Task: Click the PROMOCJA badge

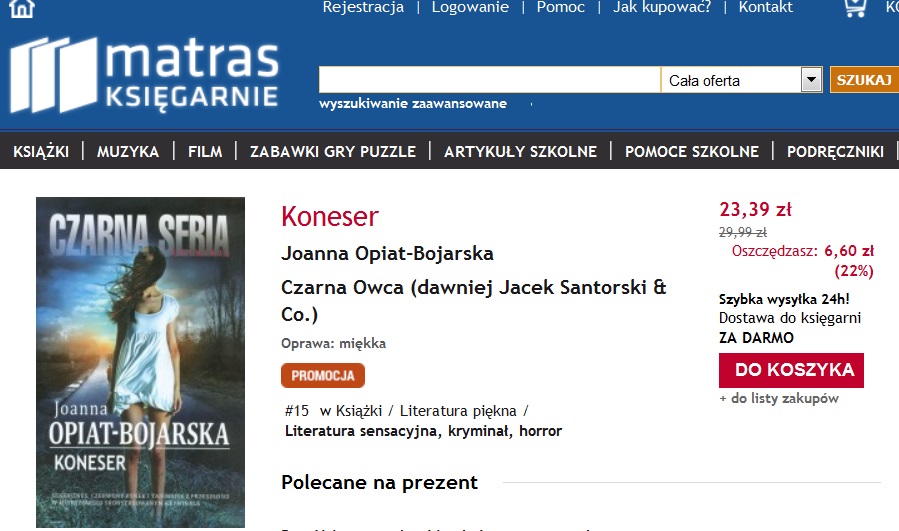Action: tap(323, 376)
